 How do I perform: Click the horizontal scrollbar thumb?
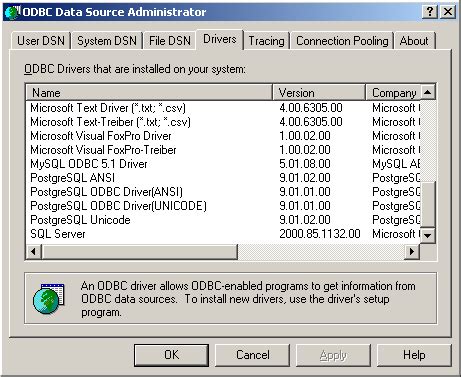point(139,251)
